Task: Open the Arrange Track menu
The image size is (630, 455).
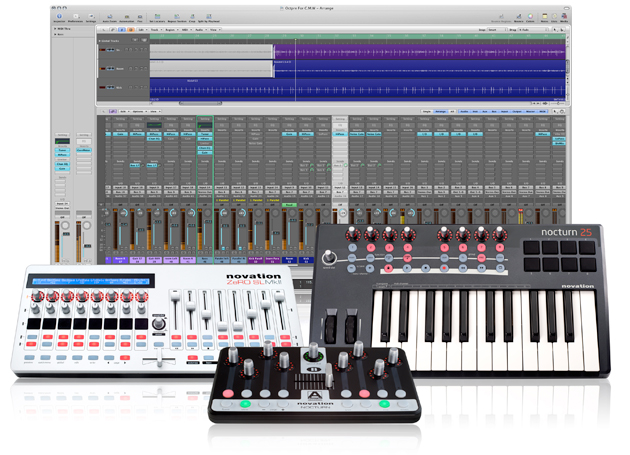Action: 155,30
